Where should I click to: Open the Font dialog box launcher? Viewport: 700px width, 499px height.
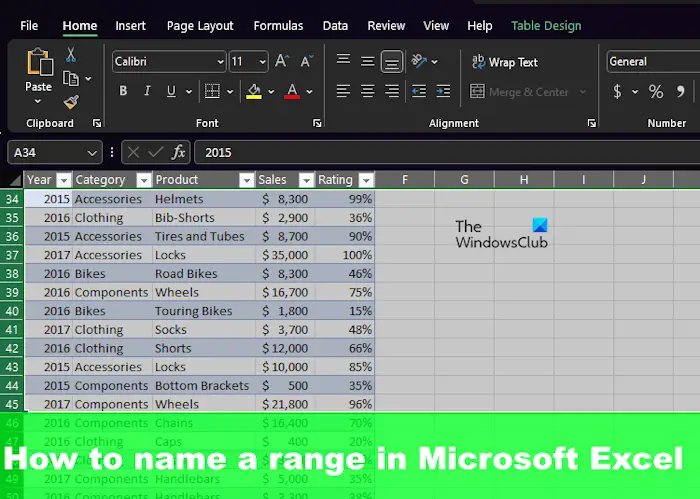click(317, 123)
